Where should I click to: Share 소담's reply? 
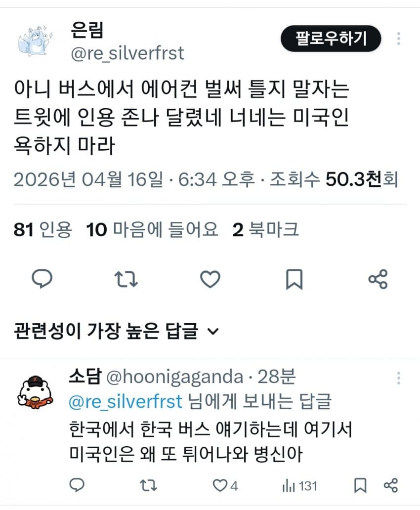pyautogui.click(x=390, y=485)
